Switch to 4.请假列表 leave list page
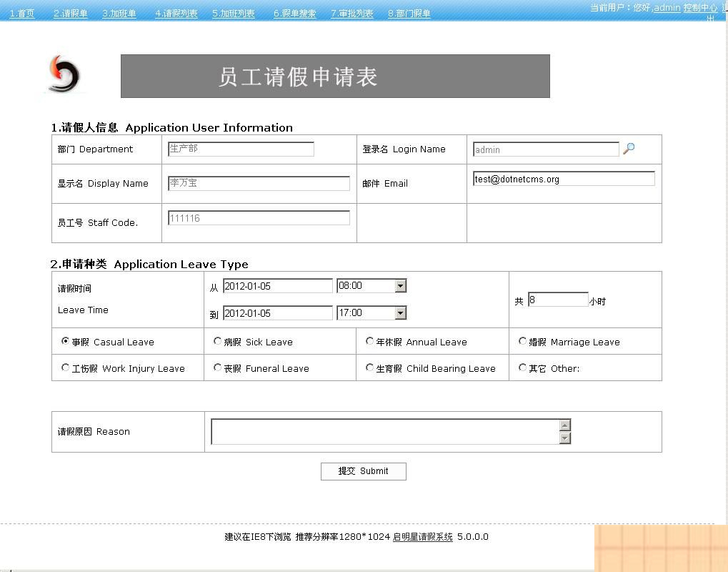 click(x=175, y=12)
